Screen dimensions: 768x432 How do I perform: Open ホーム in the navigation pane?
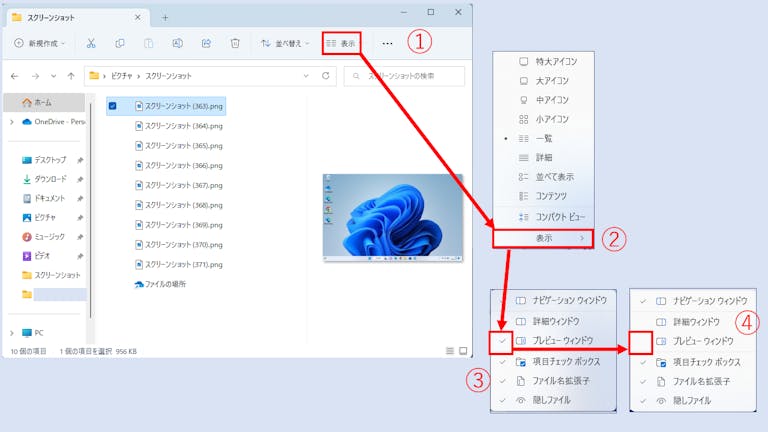pos(44,102)
